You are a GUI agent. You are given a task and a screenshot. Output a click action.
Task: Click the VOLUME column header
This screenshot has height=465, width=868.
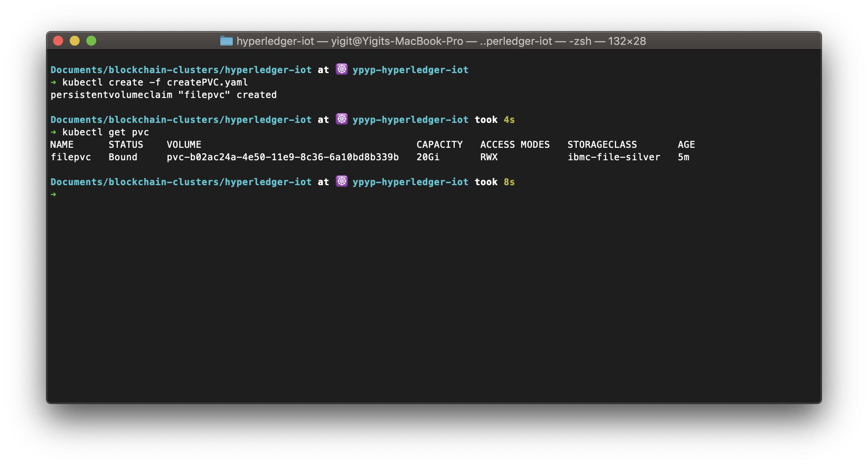click(184, 144)
